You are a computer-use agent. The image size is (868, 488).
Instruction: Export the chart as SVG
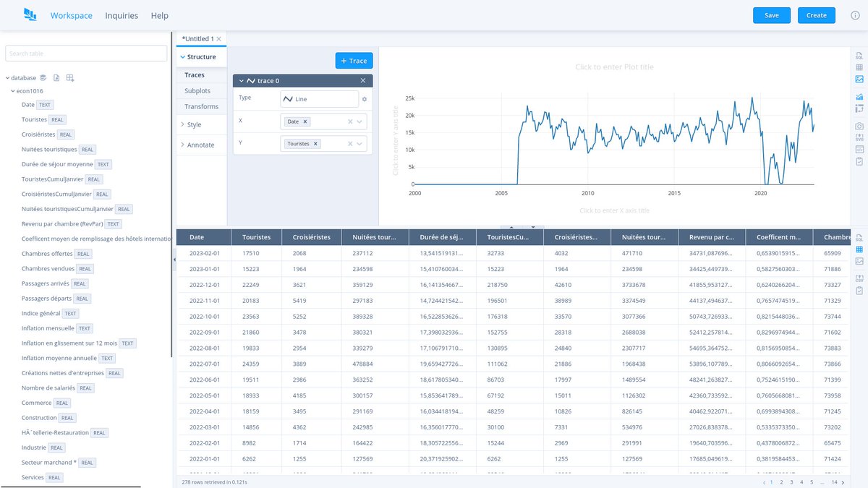tap(859, 137)
